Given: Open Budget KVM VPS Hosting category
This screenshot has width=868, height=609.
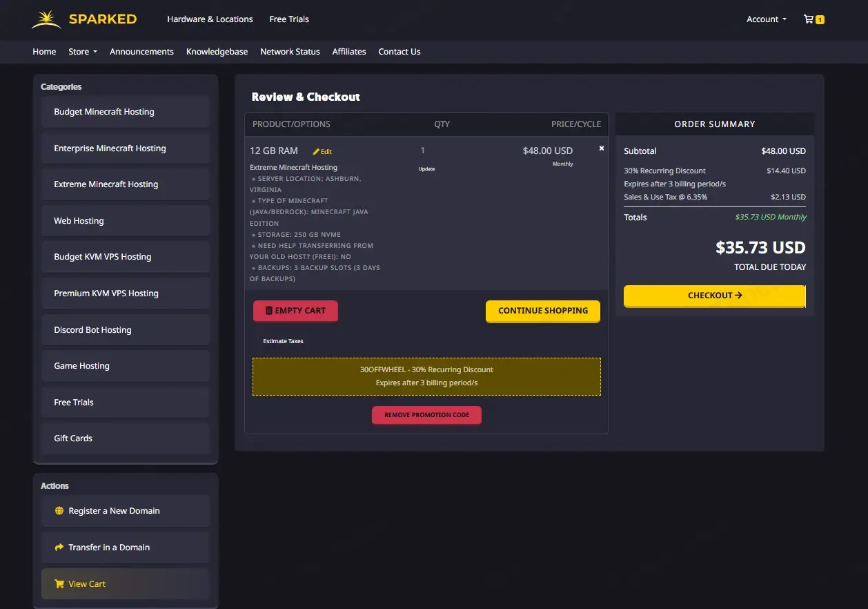Looking at the screenshot, I should pyautogui.click(x=125, y=257).
